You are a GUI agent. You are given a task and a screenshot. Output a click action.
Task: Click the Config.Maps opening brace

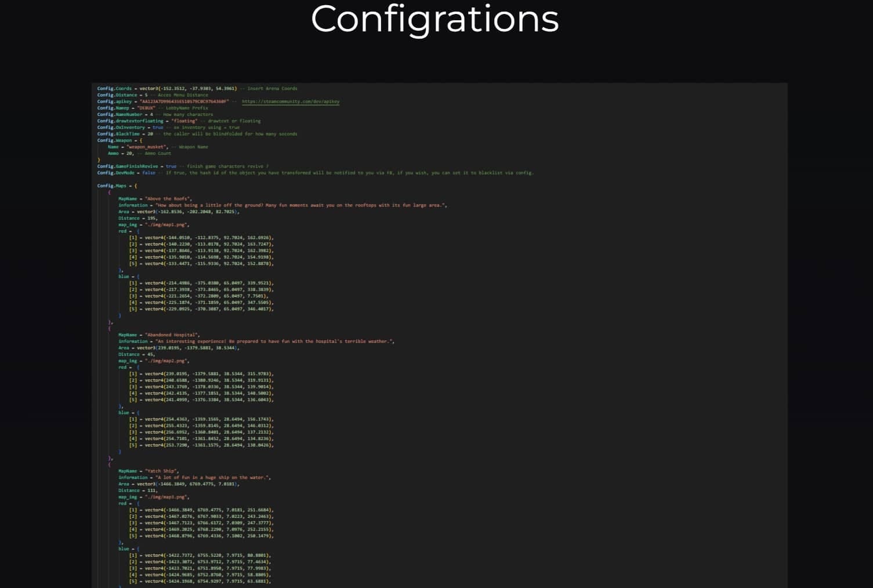click(136, 186)
